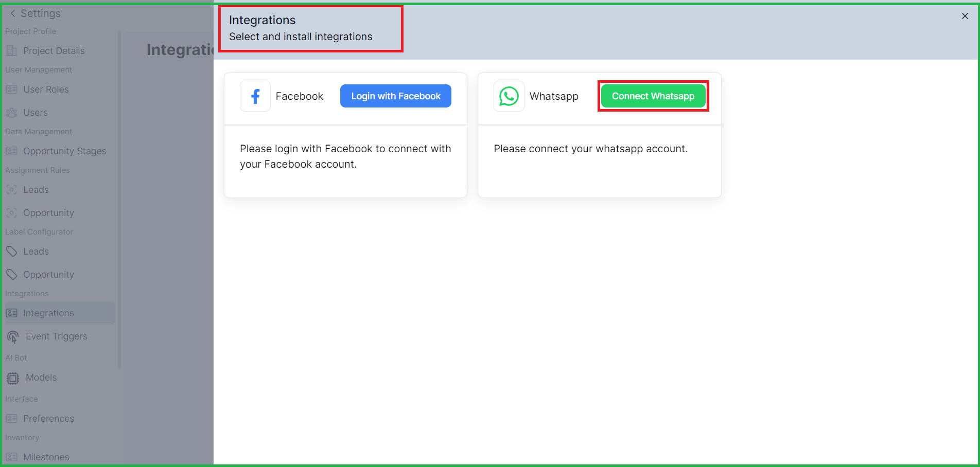The height and width of the screenshot is (467, 980).
Task: Click the Integrations sidebar icon
Action: point(12,313)
